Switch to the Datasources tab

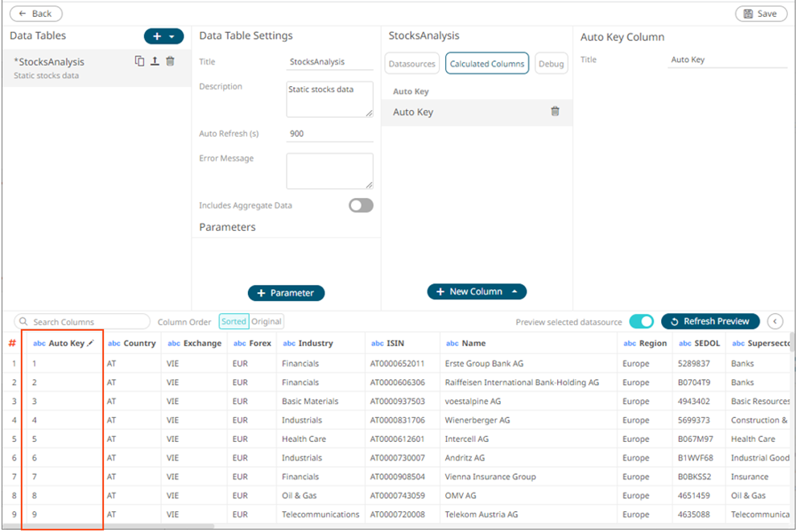412,64
